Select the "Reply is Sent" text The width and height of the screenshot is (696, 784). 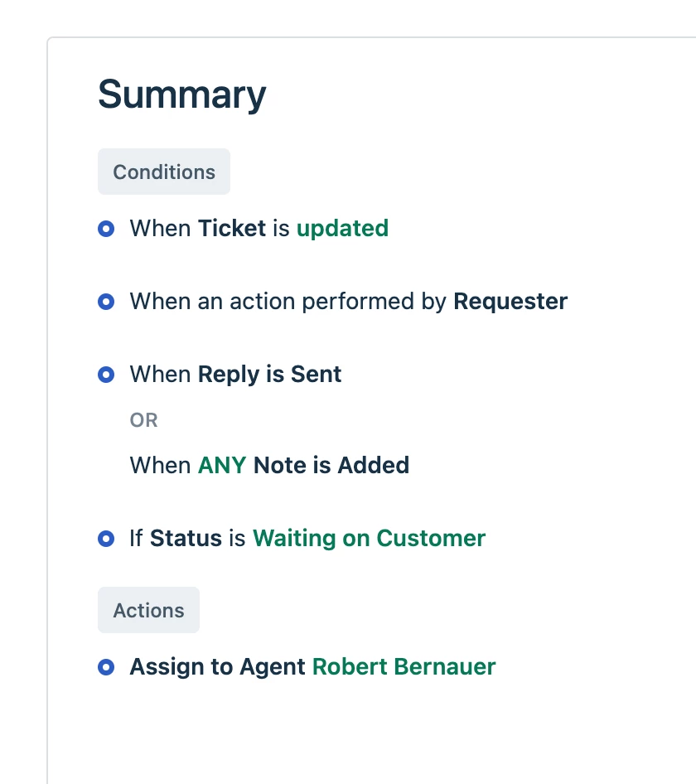click(x=269, y=375)
